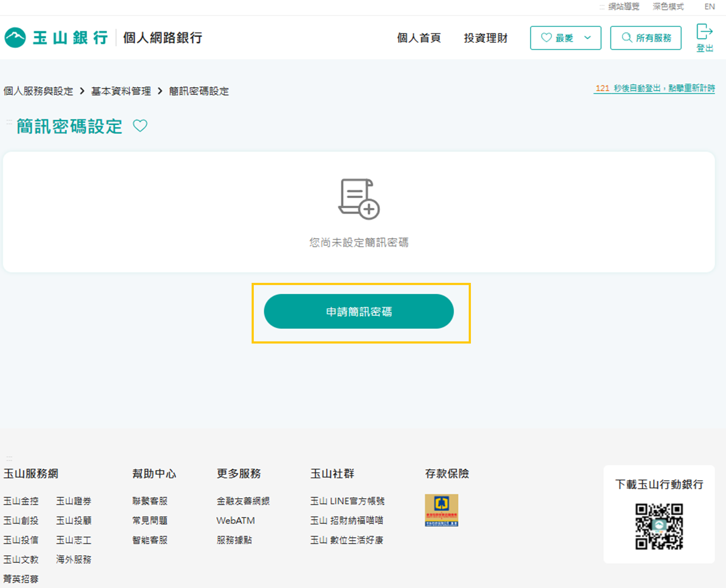Open 玉山 LINE官方帳號 link
This screenshot has width=726, height=588.
click(347, 501)
